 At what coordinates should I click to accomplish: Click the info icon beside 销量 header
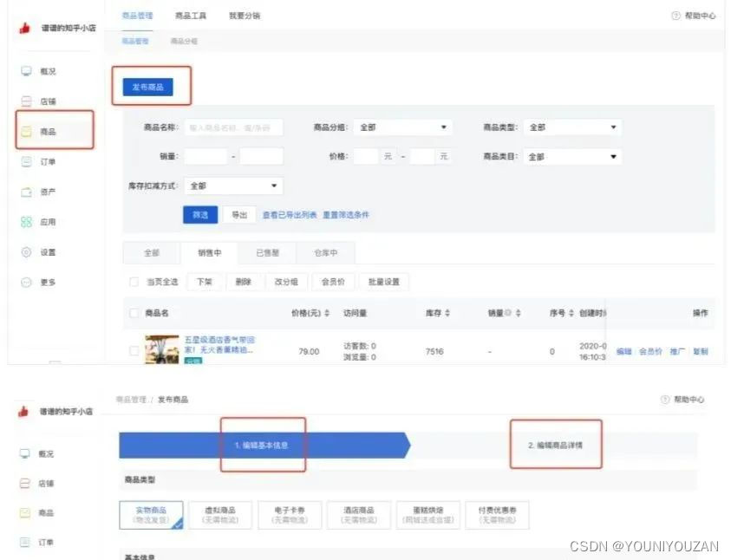click(508, 313)
